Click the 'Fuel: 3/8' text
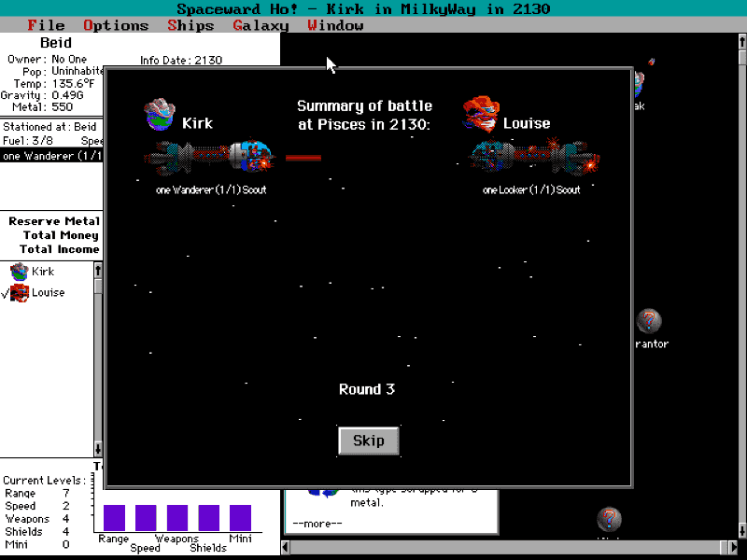The image size is (747, 560). [28, 141]
